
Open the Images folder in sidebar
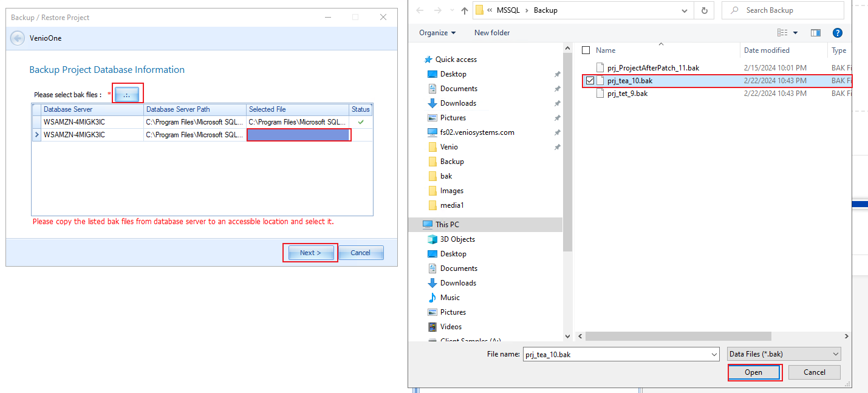452,191
